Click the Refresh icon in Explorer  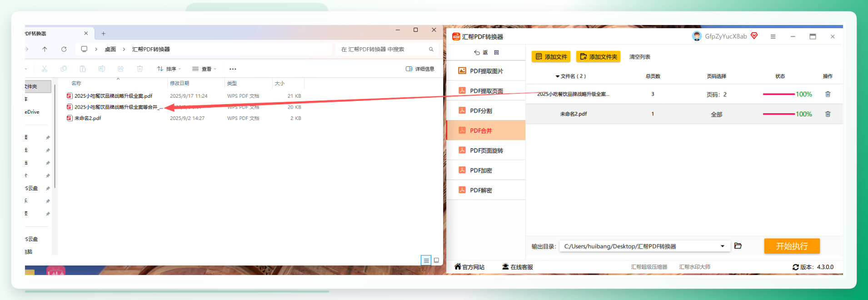pyautogui.click(x=64, y=49)
